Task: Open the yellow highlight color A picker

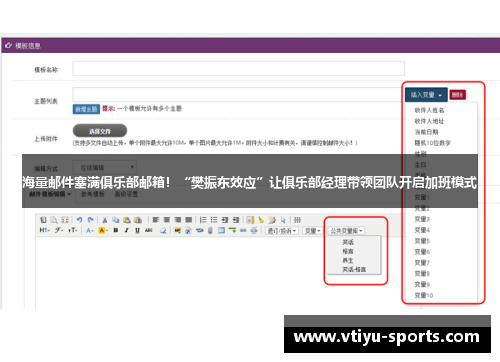Action: 103,230
